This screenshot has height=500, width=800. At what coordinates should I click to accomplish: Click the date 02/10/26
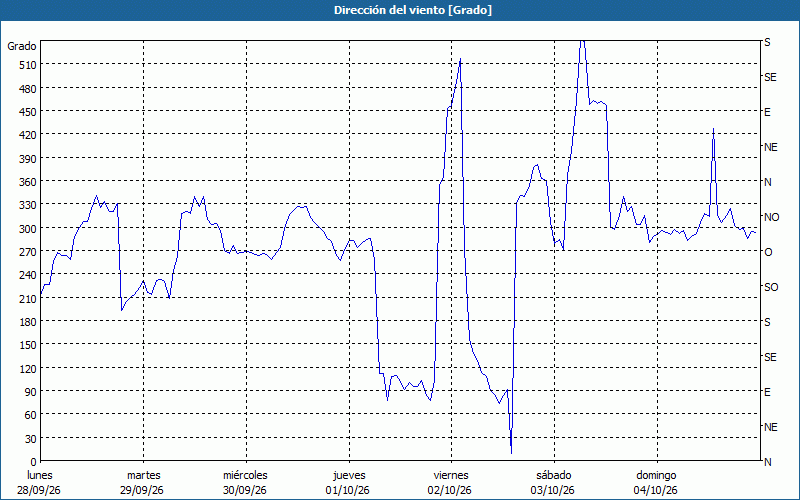coord(450,490)
